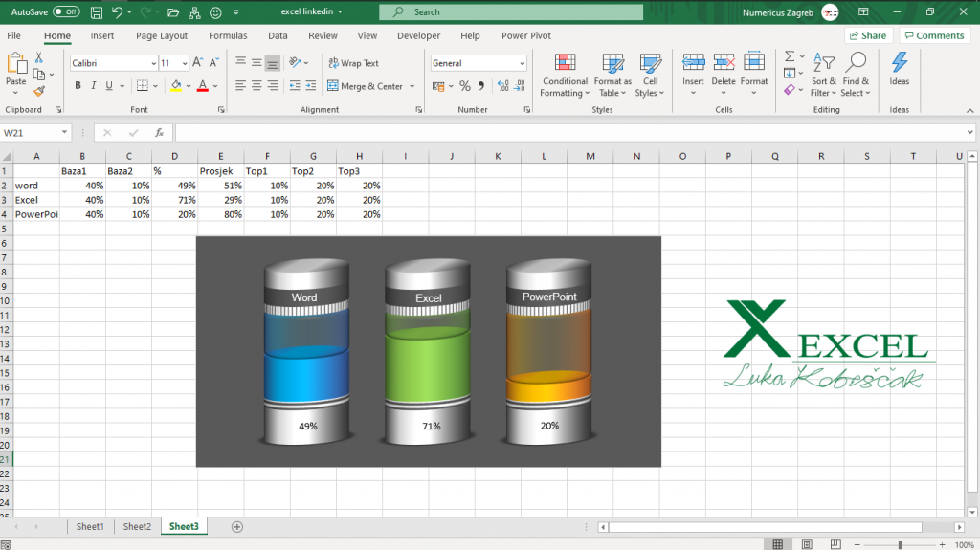Apply Percent Style format
Image resolution: width=980 pixels, height=550 pixels.
click(465, 86)
